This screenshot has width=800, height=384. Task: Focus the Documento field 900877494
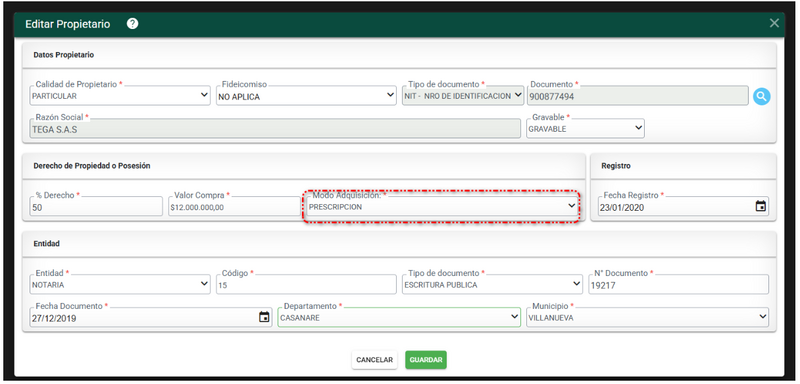pyautogui.click(x=638, y=95)
